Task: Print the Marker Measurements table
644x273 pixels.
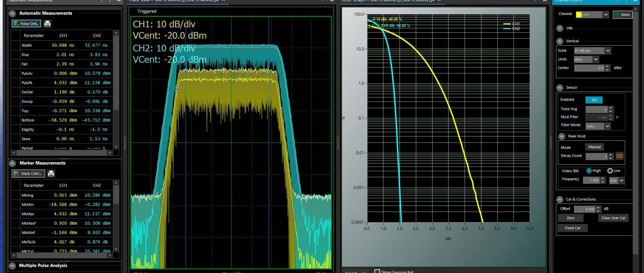Action: tap(51, 174)
